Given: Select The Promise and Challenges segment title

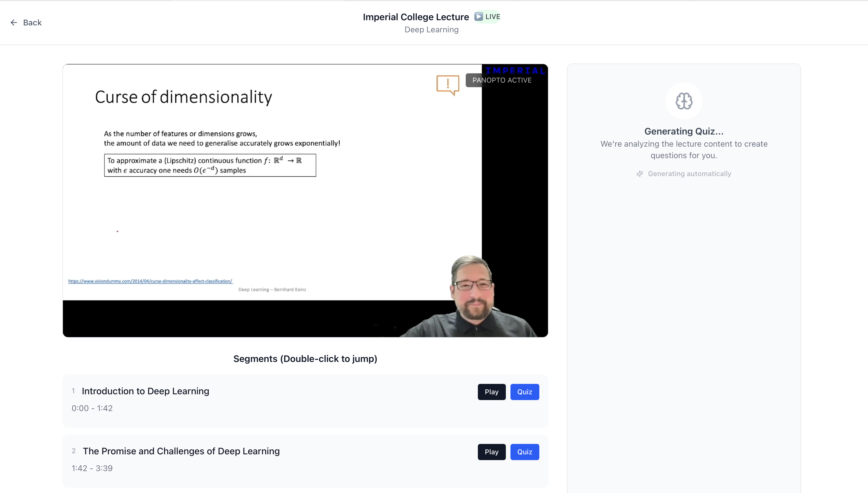Looking at the screenshot, I should (x=181, y=451).
